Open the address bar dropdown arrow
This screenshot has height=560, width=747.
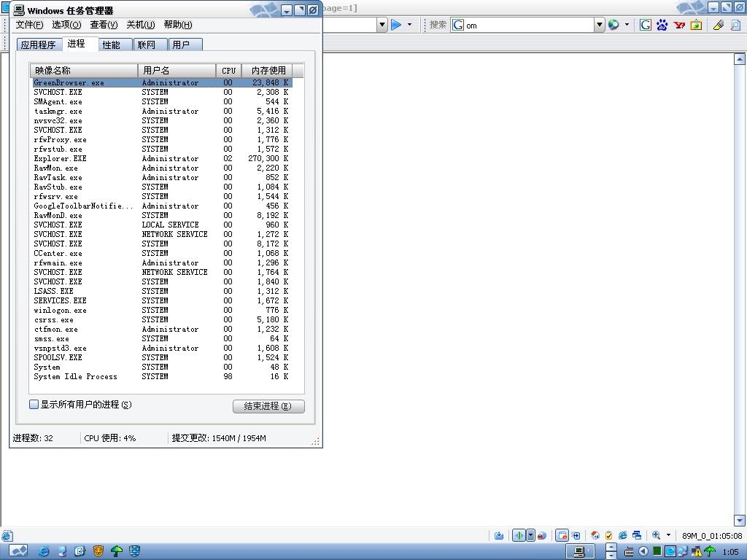[x=382, y=25]
